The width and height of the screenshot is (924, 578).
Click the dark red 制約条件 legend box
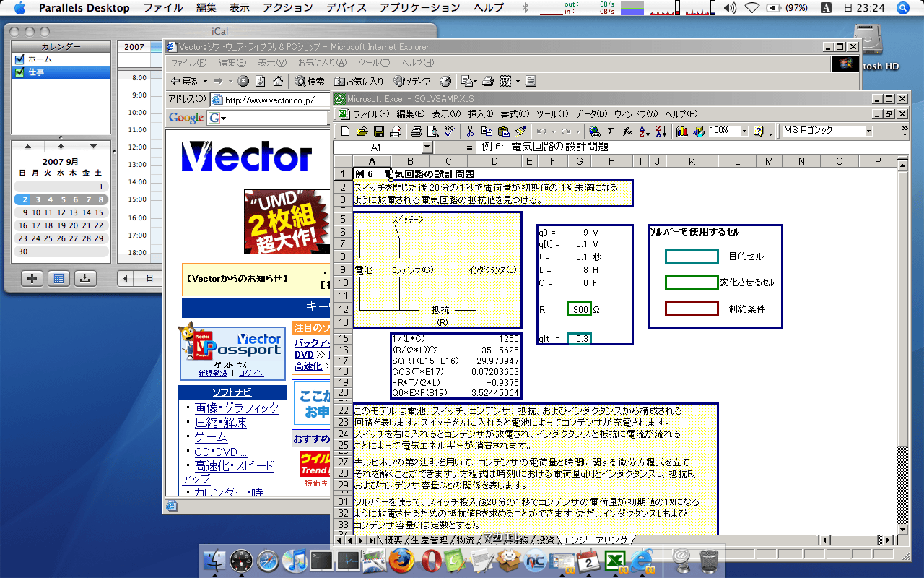click(x=692, y=309)
